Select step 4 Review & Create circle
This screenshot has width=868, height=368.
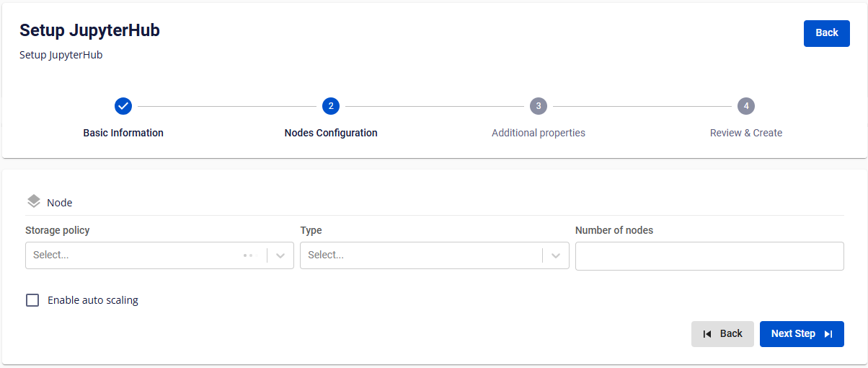coord(746,106)
